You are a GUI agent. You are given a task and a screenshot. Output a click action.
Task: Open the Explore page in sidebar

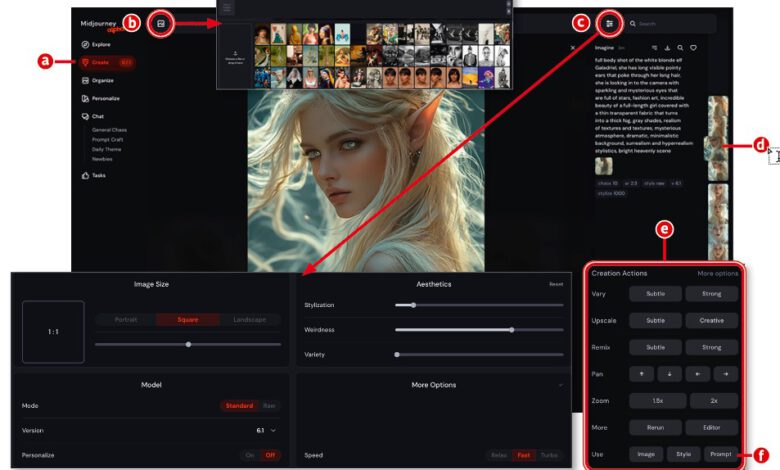[x=97, y=44]
